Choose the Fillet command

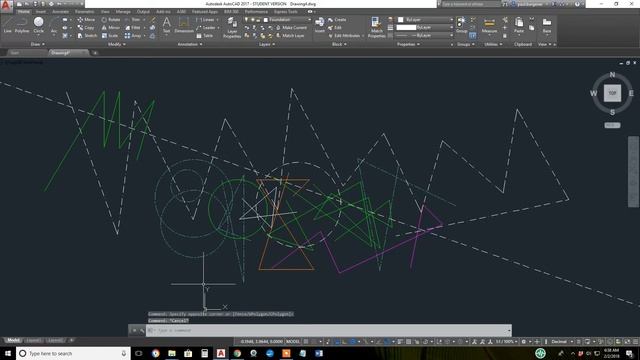coord(133,27)
